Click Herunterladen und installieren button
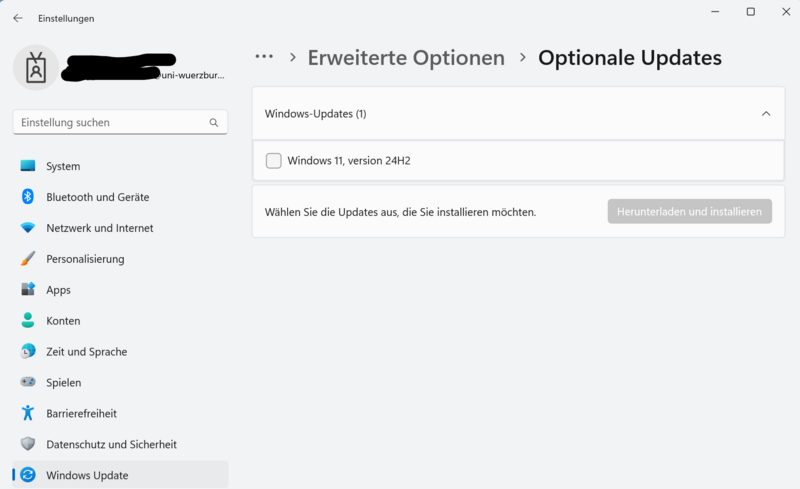 click(x=689, y=211)
